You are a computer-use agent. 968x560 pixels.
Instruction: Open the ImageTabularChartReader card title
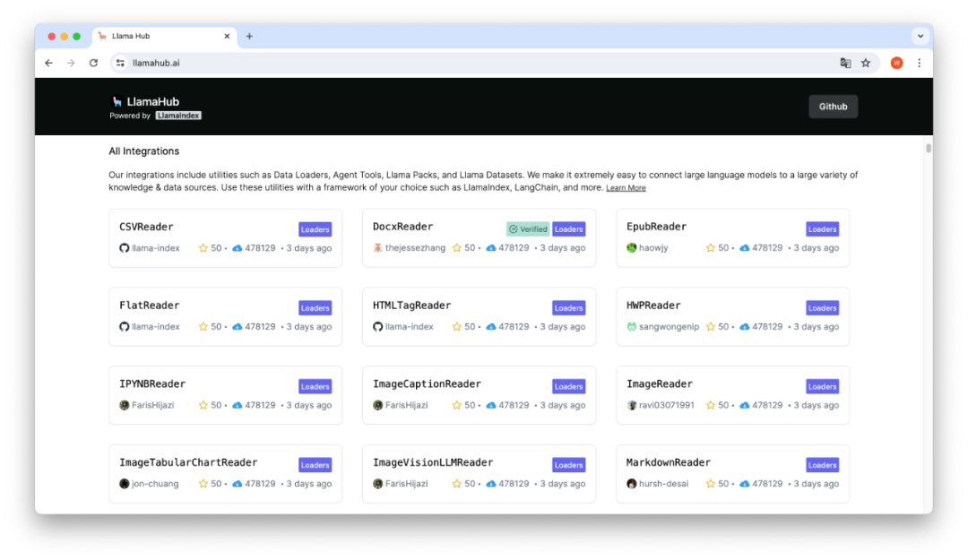188,462
